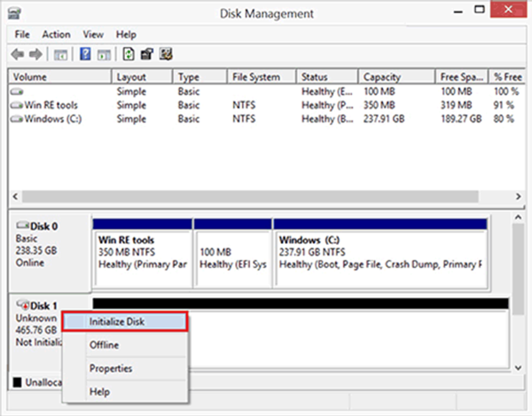Click the Healthy (E... status cell

click(x=327, y=91)
